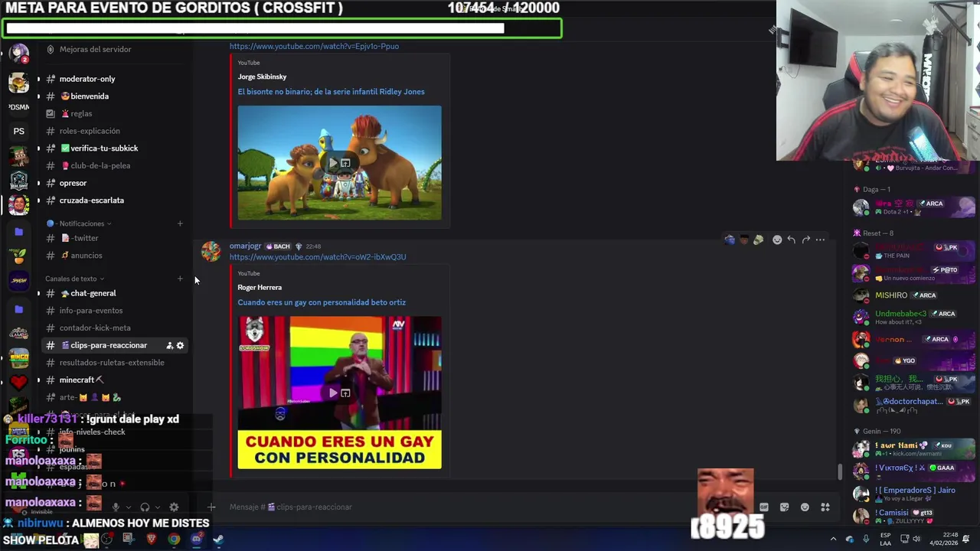The image size is (980, 551).
Task: Open headphone output options arrow
Action: click(x=156, y=507)
